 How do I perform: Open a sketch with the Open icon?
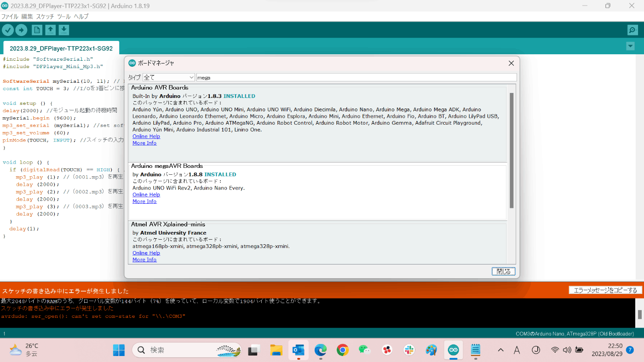coord(51,30)
